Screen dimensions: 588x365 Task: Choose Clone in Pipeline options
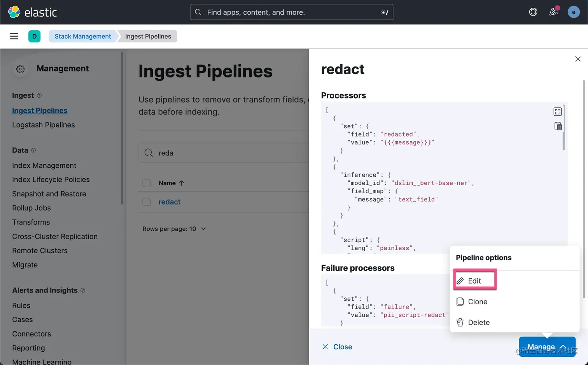477,302
